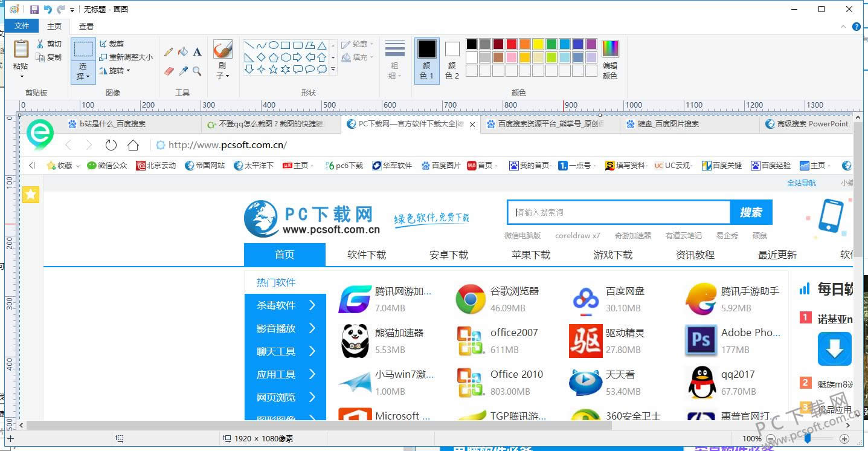Select the Text tool (letter A)
Viewport: 868px width, 451px height.
coord(197,52)
